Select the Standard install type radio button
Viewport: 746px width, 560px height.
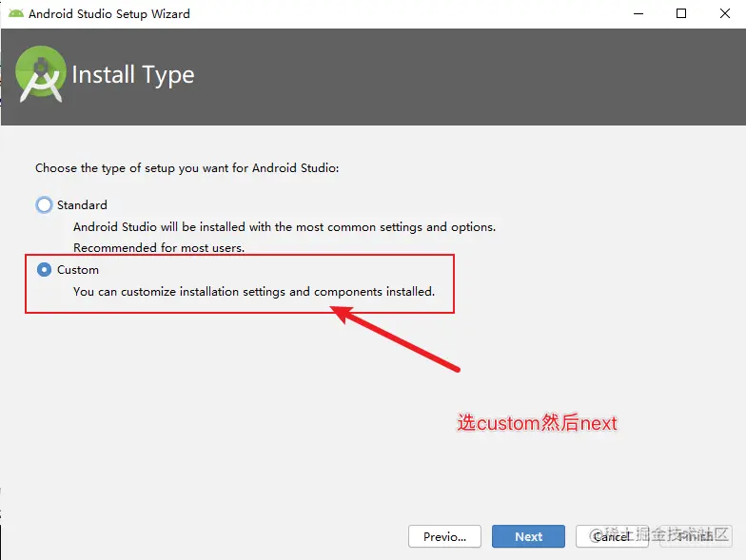pos(44,205)
